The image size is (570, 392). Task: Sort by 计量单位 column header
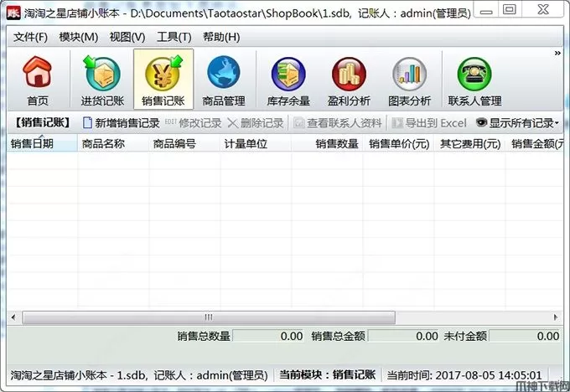coord(256,143)
